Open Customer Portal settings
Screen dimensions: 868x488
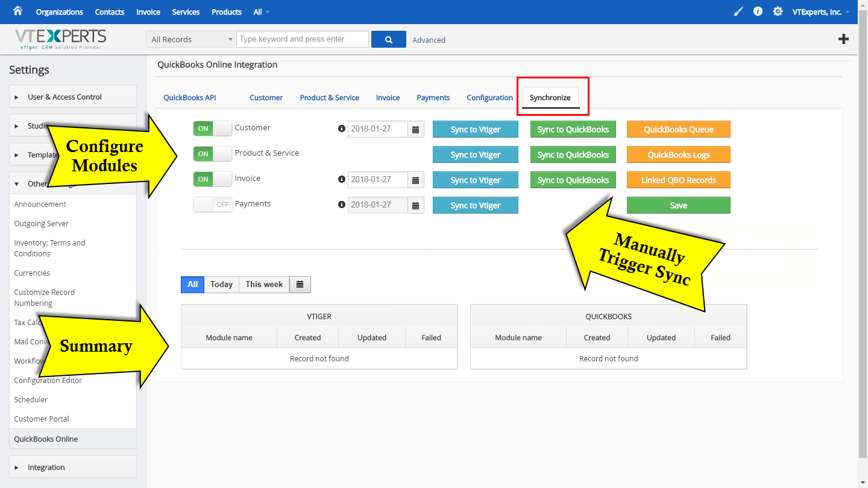(x=42, y=419)
